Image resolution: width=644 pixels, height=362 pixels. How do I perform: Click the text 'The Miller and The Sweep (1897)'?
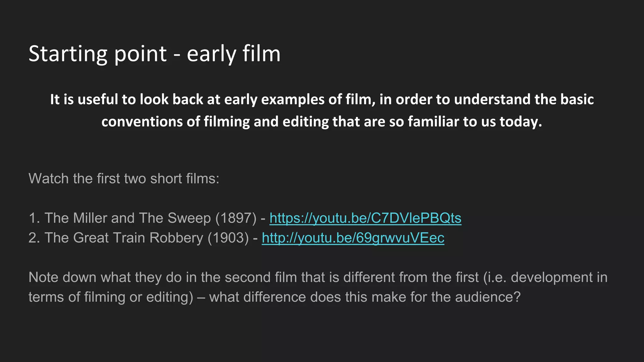pyautogui.click(x=150, y=218)
